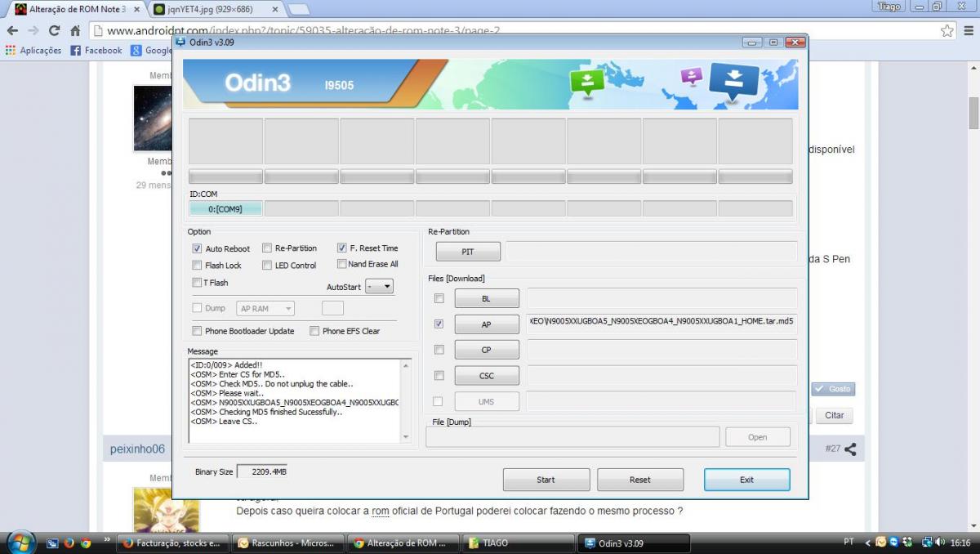Open Aplicações bookmarks shortcut
The width and height of the screenshot is (980, 554).
click(33, 50)
